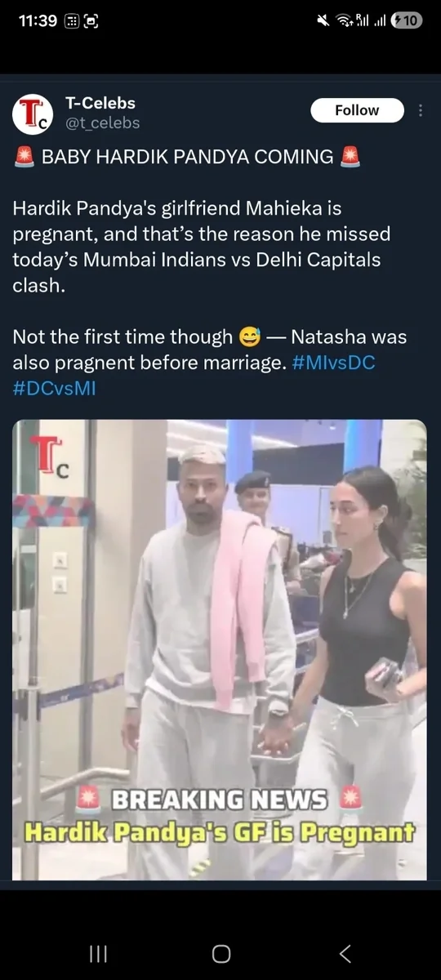Tap the Follow button
This screenshot has height=980, width=441.
pos(357,110)
